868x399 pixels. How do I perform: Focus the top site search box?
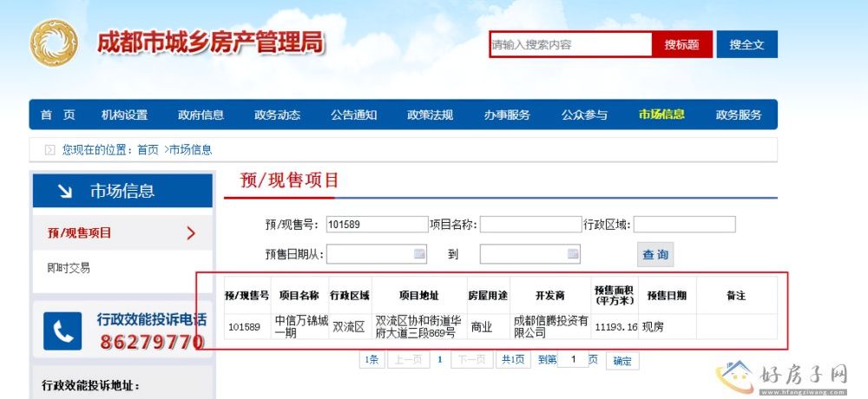[x=570, y=44]
